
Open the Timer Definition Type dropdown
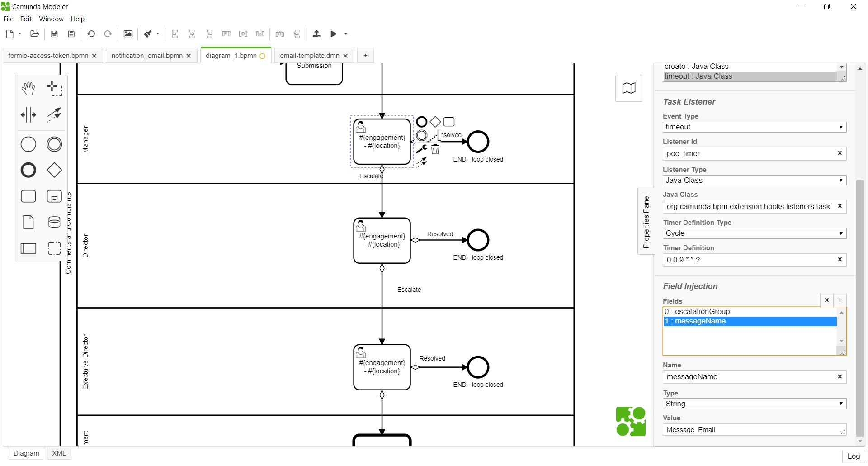(755, 233)
